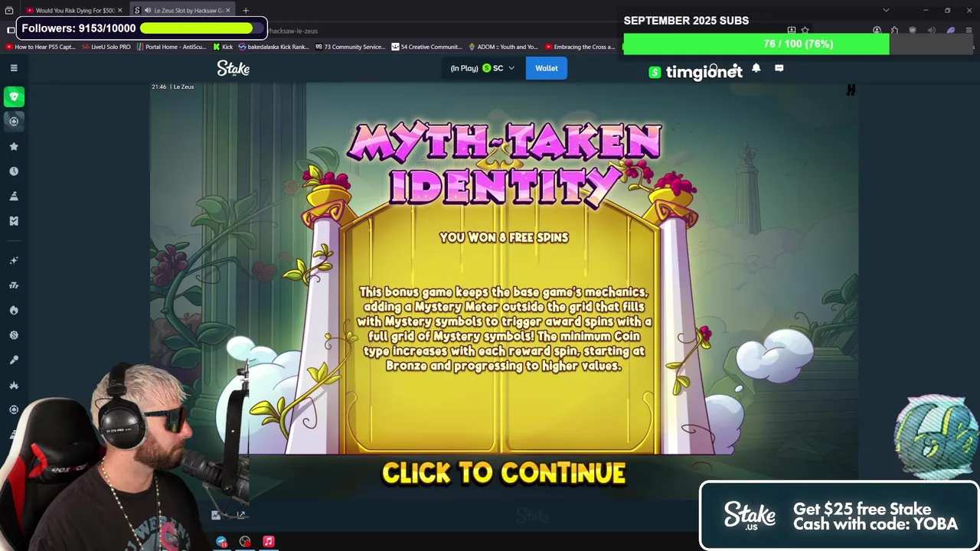Open the 777 Slots icon in sidebar

point(14,285)
